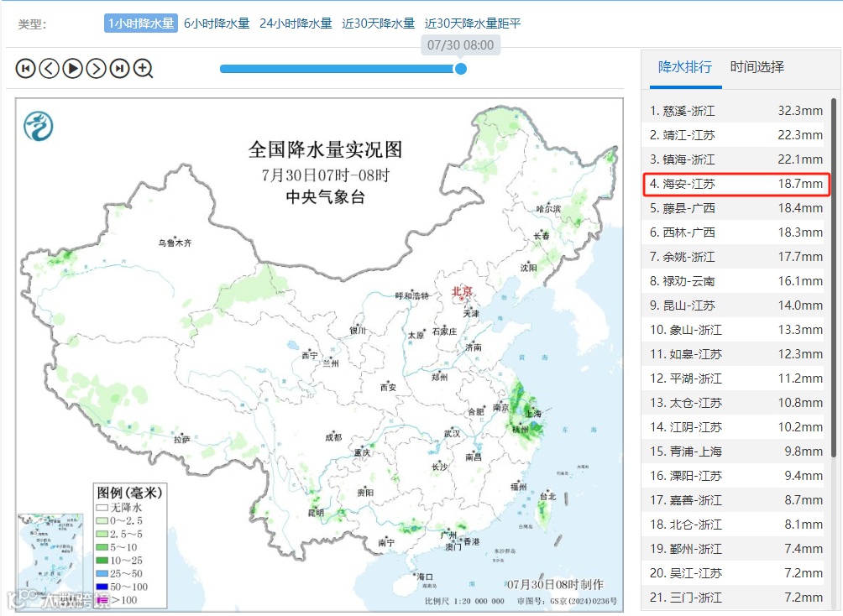Play the precipitation animation
Image resolution: width=843 pixels, height=616 pixels.
click(x=72, y=68)
